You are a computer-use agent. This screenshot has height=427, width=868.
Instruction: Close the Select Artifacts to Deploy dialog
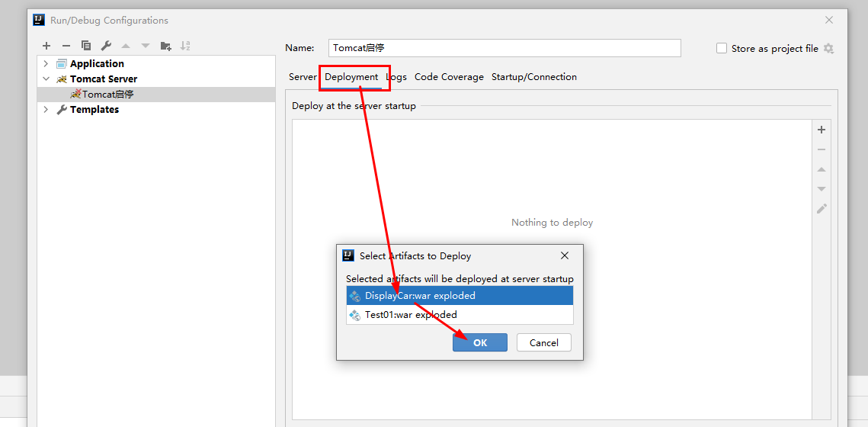click(565, 255)
